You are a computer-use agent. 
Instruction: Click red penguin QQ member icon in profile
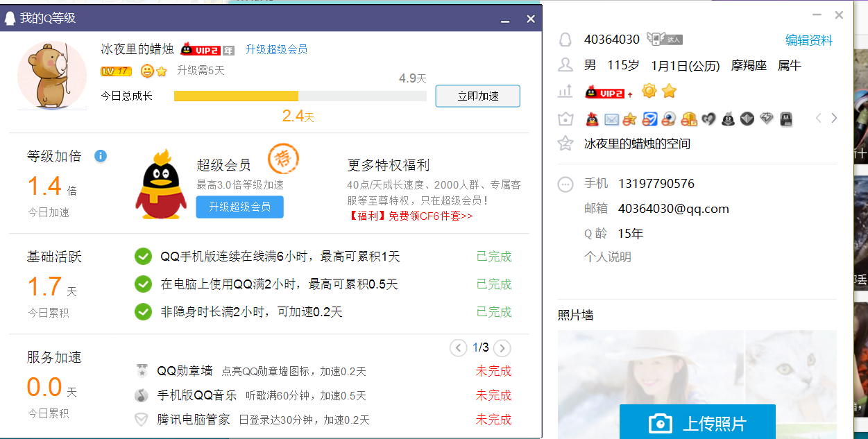pos(593,119)
